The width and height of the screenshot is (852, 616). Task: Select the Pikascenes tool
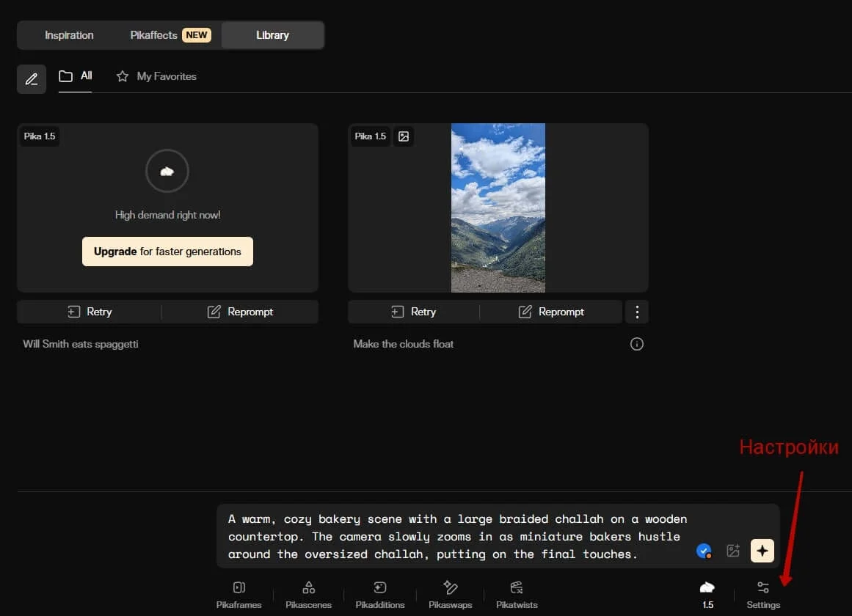coord(308,594)
